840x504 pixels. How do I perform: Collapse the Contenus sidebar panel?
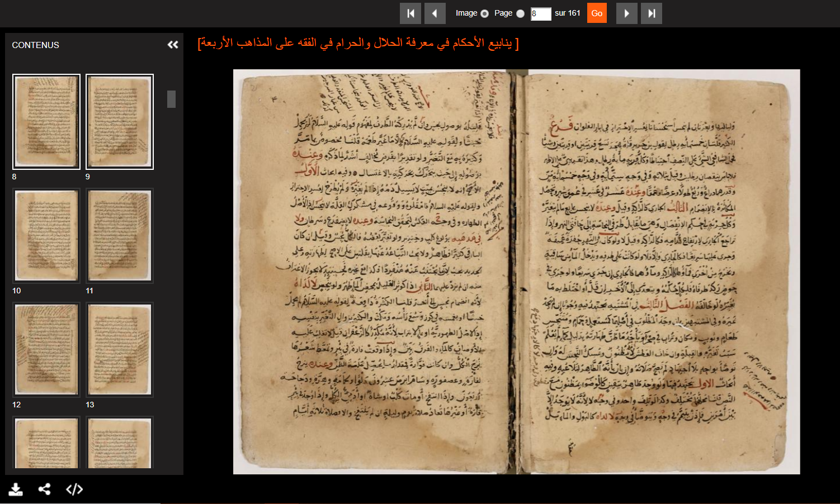(173, 45)
